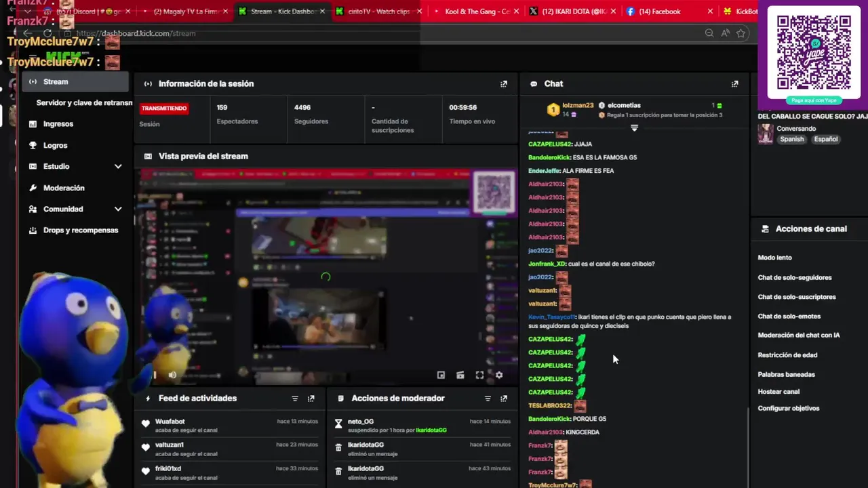This screenshot has width=868, height=488.
Task: Click the Drops y recompensas icon
Action: [33, 230]
